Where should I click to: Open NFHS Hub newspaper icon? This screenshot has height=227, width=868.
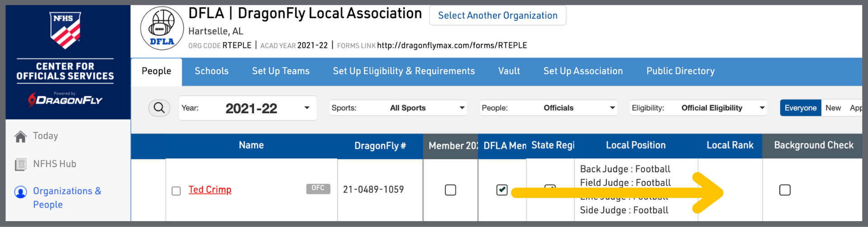21,164
